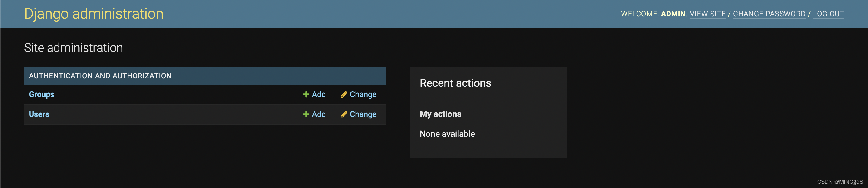Open the Groups model link
This screenshot has width=868, height=188.
41,95
